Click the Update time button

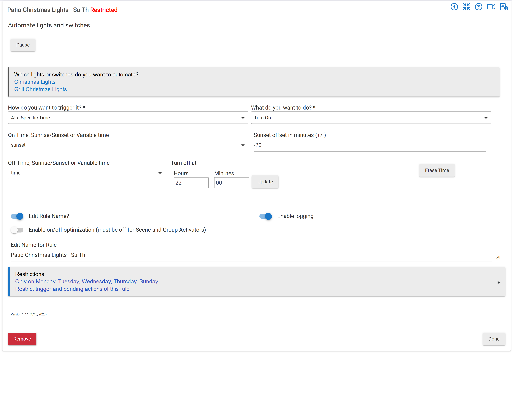coord(265,182)
